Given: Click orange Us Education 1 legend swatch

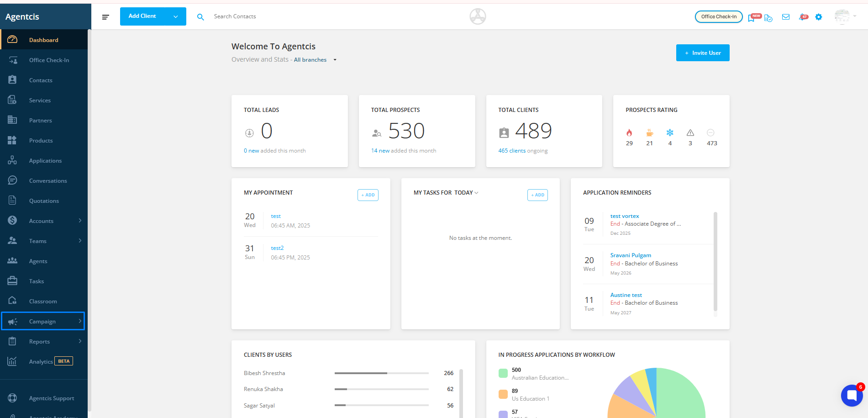Looking at the screenshot, I should click(x=503, y=394).
